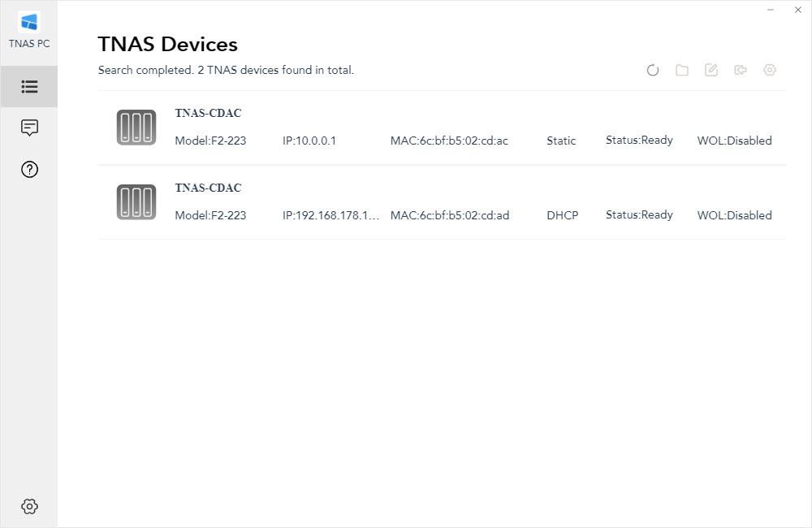Click WOL:Disabled in the Static device row
Image resolution: width=812 pixels, height=528 pixels.
tap(734, 141)
